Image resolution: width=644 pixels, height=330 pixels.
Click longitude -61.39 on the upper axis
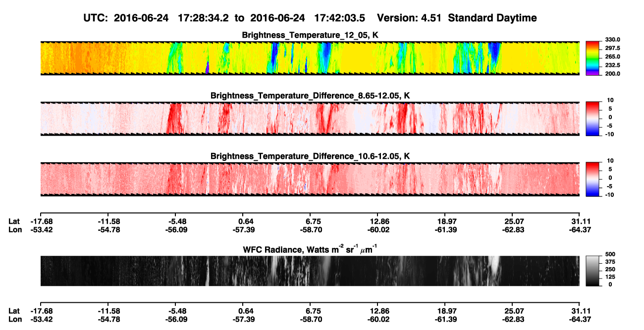(x=446, y=230)
